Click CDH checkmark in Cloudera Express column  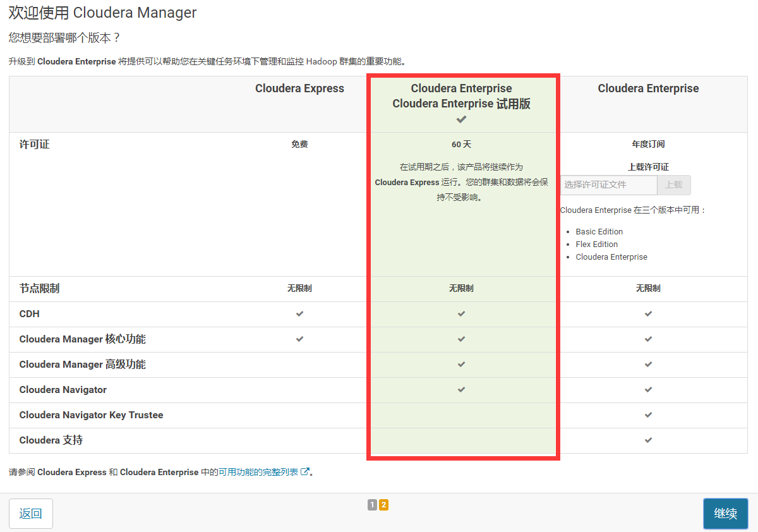pos(299,314)
